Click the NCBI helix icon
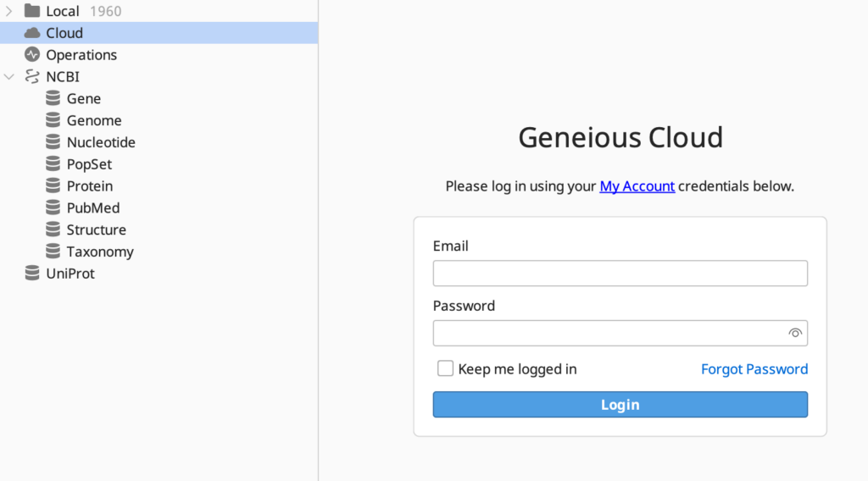 tap(32, 77)
